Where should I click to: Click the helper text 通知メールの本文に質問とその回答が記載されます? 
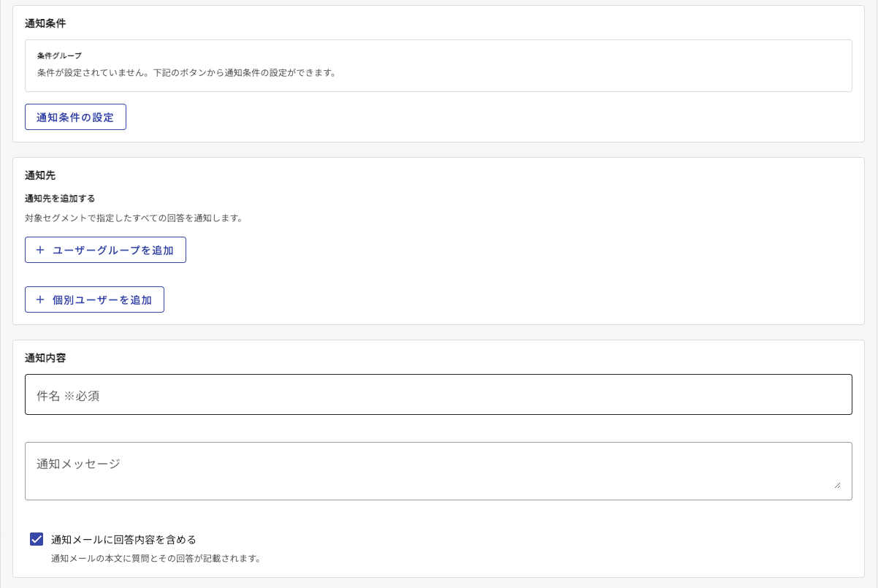click(x=156, y=559)
